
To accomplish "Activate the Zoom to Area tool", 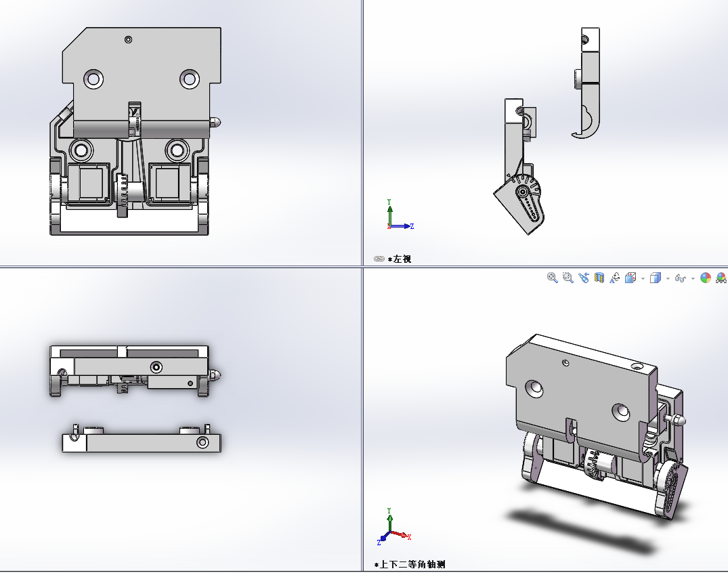I will click(x=568, y=278).
